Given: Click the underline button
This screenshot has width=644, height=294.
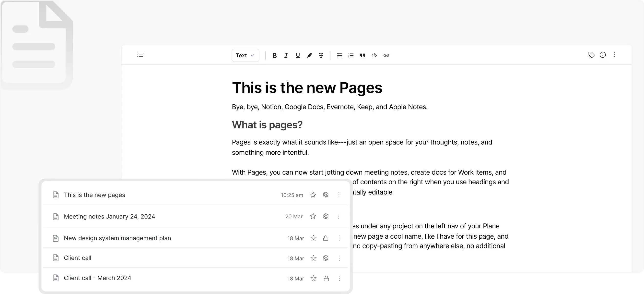Looking at the screenshot, I should pos(297,55).
